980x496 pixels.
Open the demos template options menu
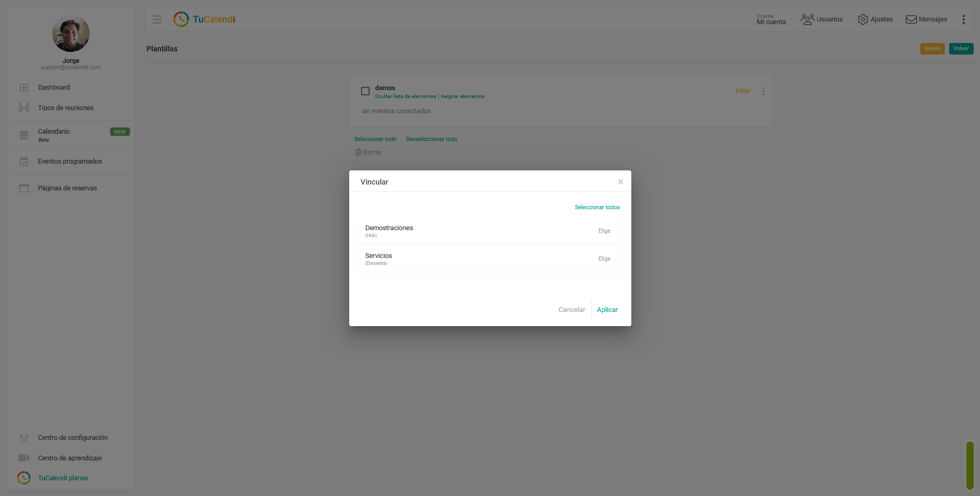point(763,91)
